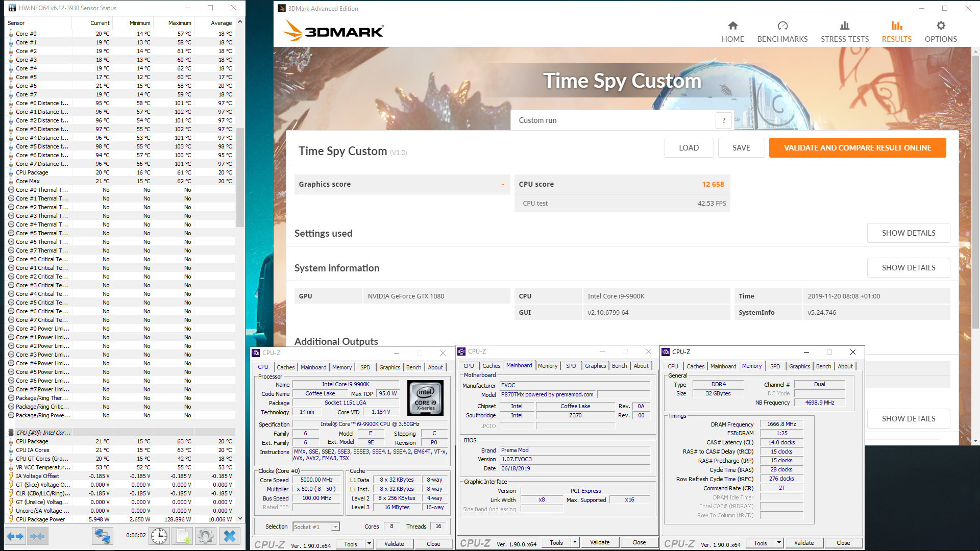This screenshot has width=980, height=551.
Task: Click 3DMark page scrollbar up arrow
Action: (x=975, y=52)
